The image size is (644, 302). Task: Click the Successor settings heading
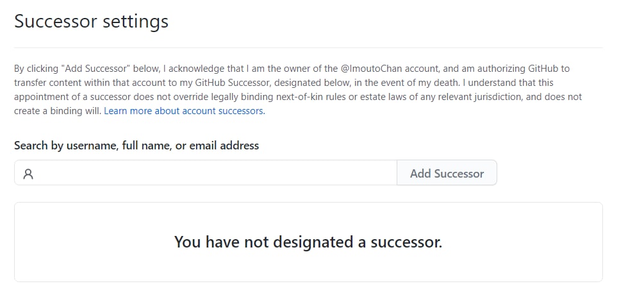91,21
